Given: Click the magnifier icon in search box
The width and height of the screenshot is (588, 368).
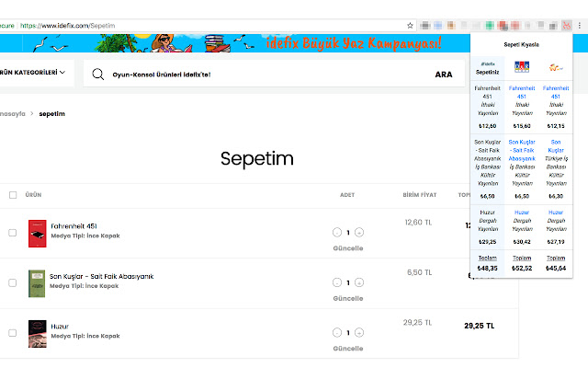Looking at the screenshot, I should point(98,74).
